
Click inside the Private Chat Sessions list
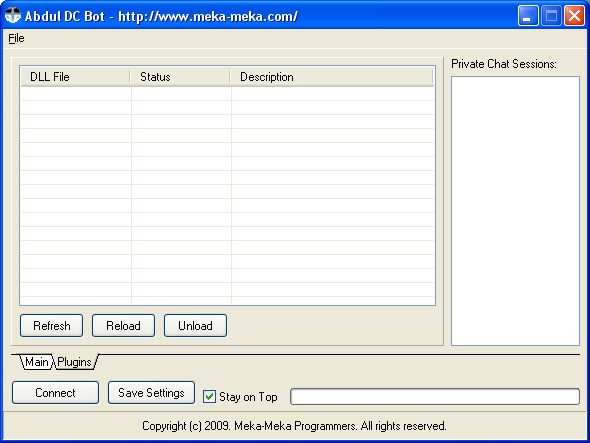pos(515,211)
